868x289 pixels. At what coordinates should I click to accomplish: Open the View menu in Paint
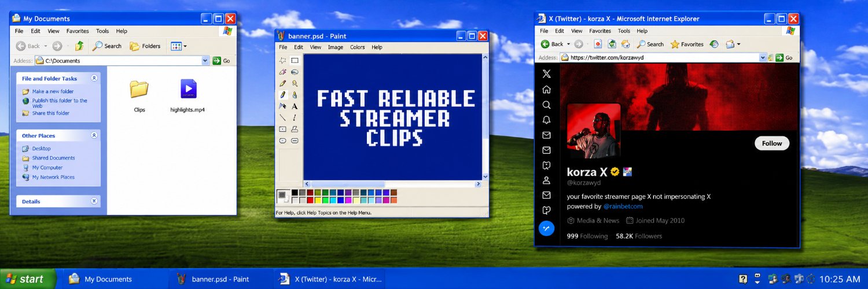pos(315,47)
